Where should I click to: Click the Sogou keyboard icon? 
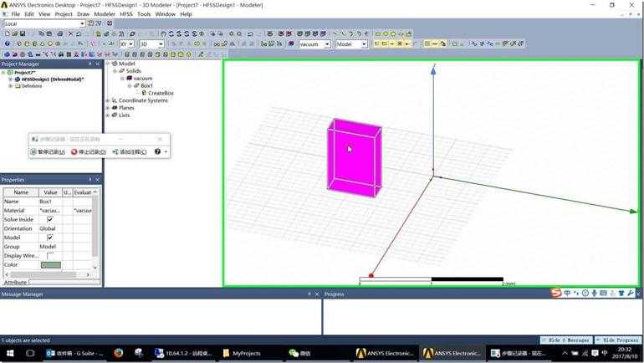(603, 293)
